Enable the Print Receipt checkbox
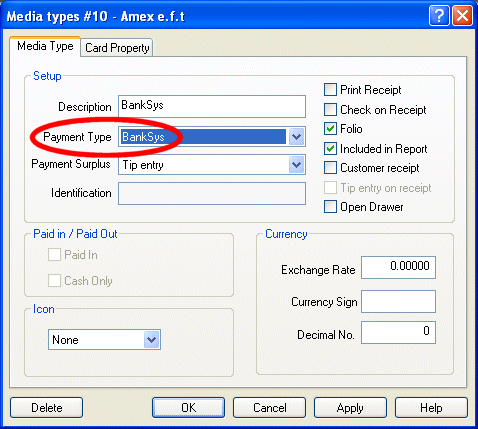 tap(330, 90)
